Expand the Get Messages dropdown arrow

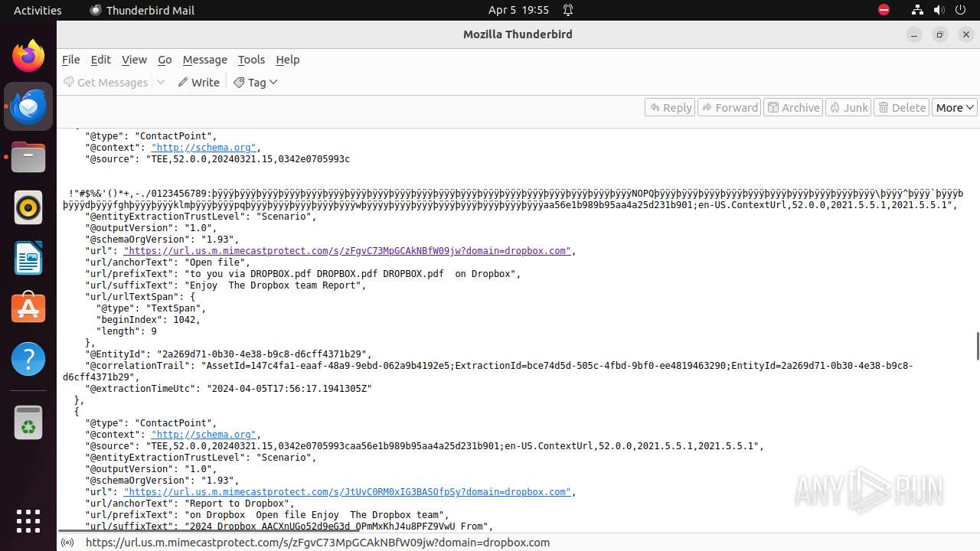[161, 82]
